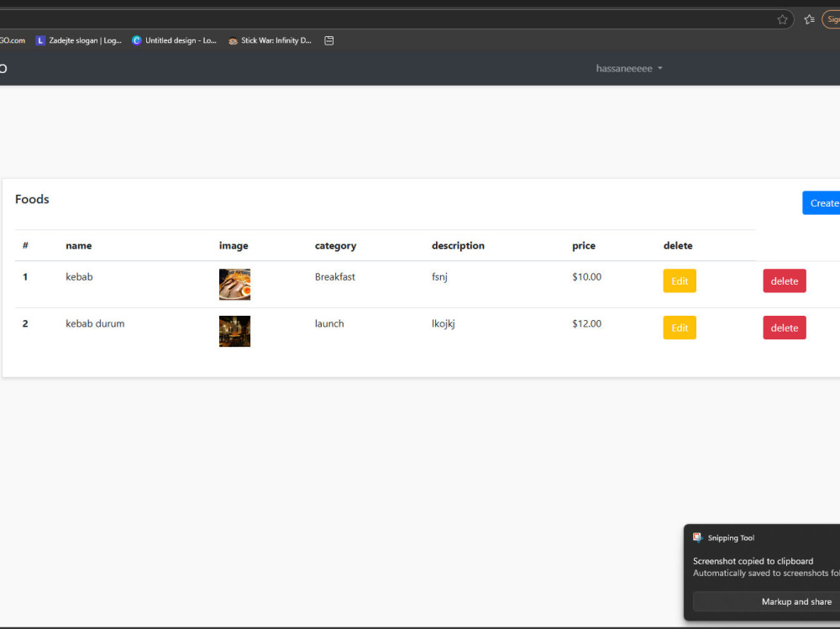Edit the kebab food item
Image resolution: width=840 pixels, height=629 pixels.
click(x=680, y=280)
